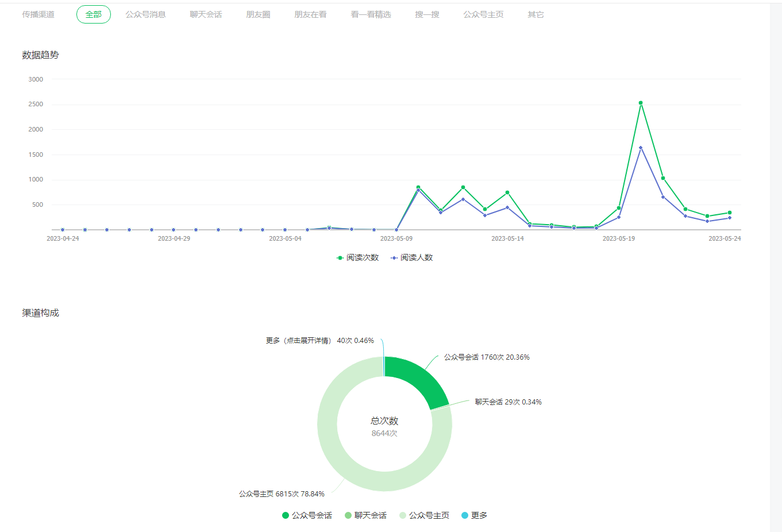Open the 其它 channel tab
The image size is (782, 532).
(x=536, y=14)
